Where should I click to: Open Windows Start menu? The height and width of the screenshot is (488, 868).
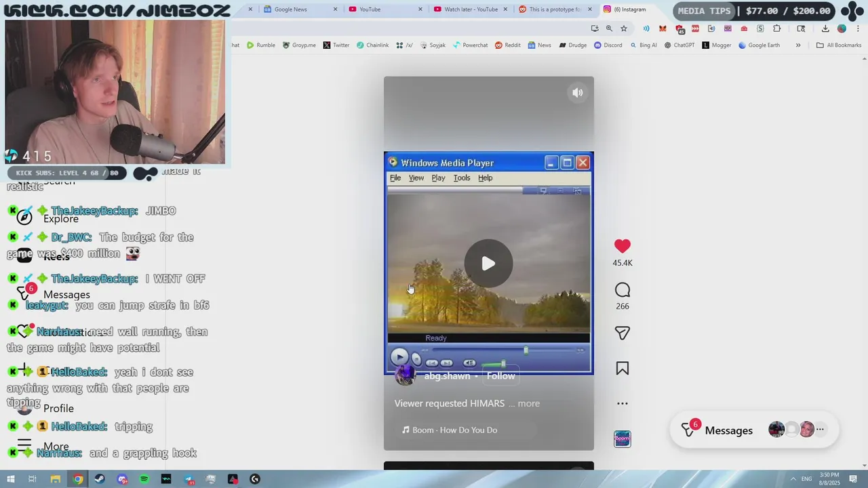(11, 479)
